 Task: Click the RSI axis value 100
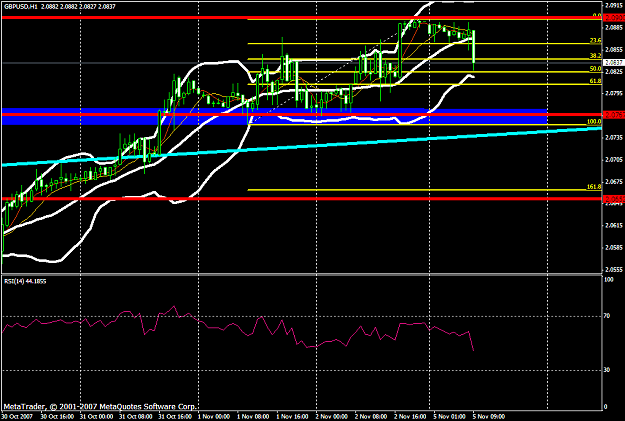click(609, 280)
